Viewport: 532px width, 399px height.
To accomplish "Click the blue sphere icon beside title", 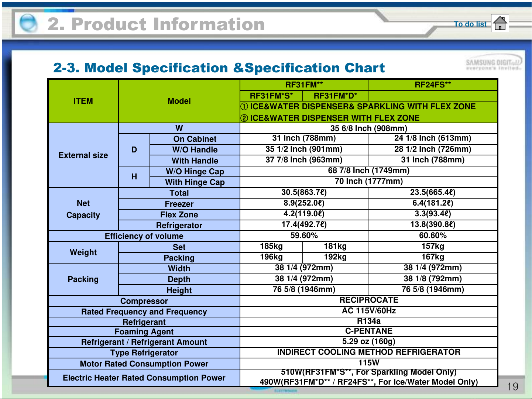I will point(28,23).
